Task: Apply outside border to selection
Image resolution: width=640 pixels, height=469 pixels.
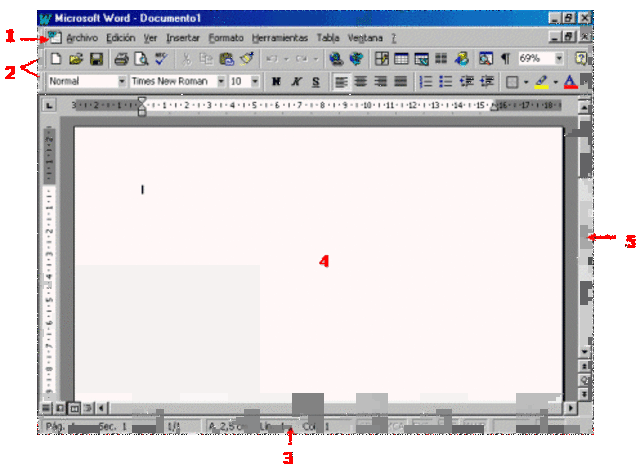Action: 512,82
